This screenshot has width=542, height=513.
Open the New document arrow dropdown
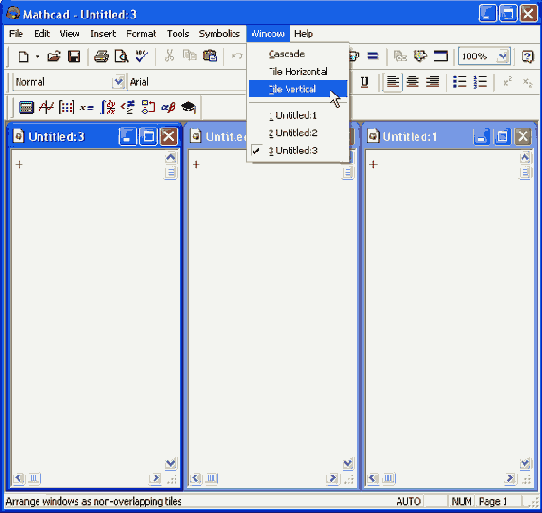pyautogui.click(x=37, y=56)
